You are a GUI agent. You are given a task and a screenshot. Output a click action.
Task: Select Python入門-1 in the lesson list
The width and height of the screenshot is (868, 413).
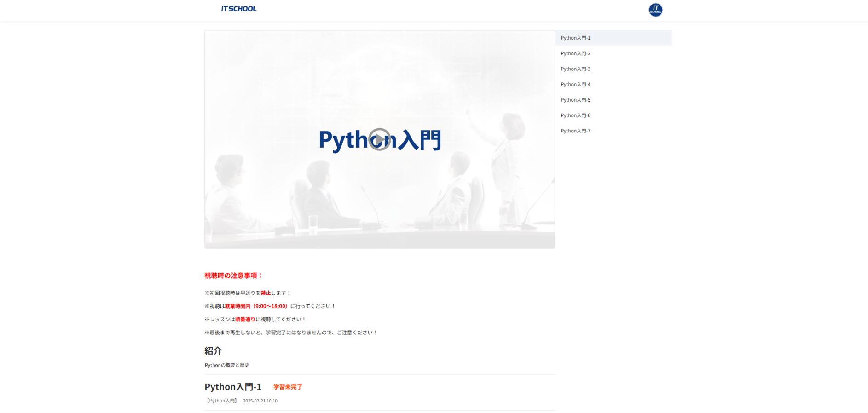tap(575, 38)
